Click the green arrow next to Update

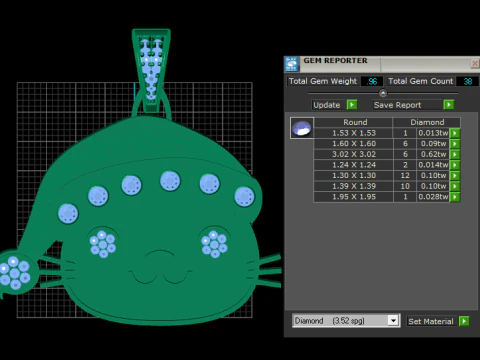[352, 105]
